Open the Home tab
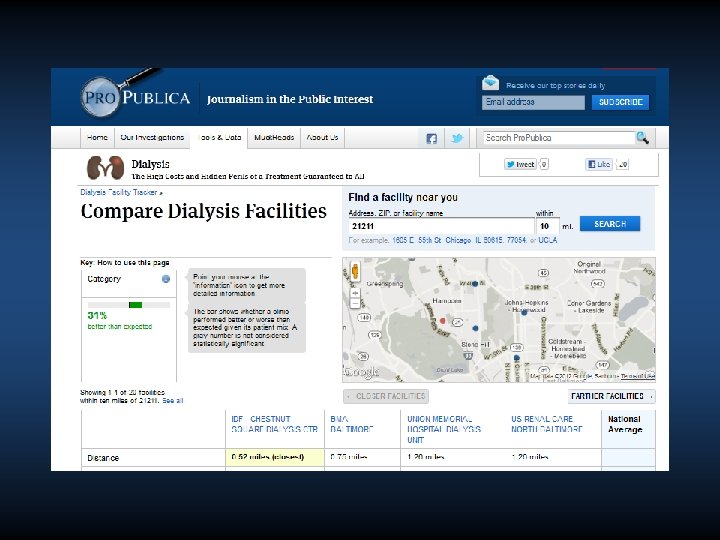This screenshot has width=720, height=540. [x=97, y=137]
